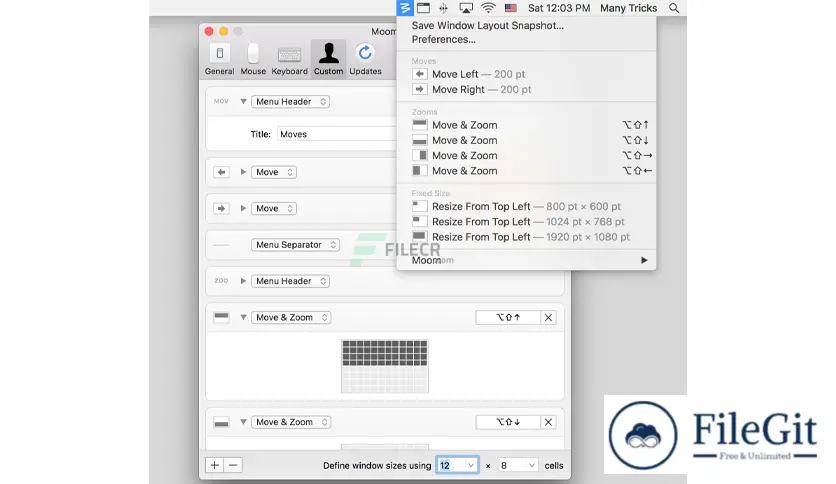
Task: Add a custom control with plus button
Action: click(214, 465)
